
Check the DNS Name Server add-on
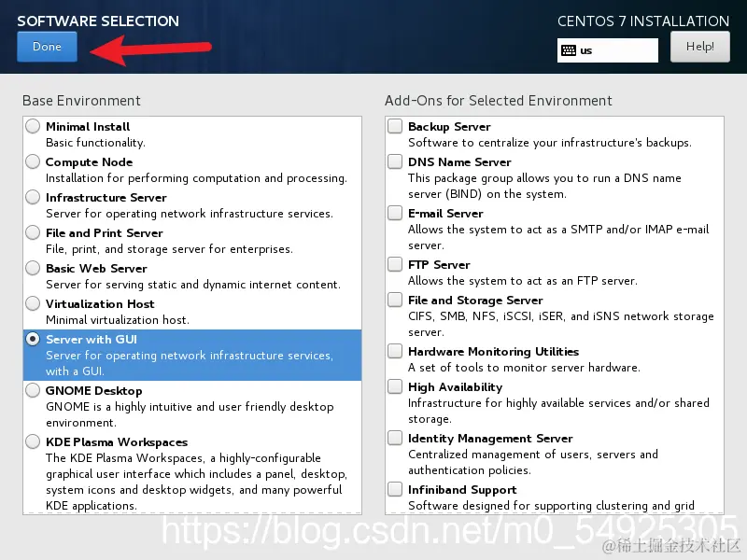(395, 161)
